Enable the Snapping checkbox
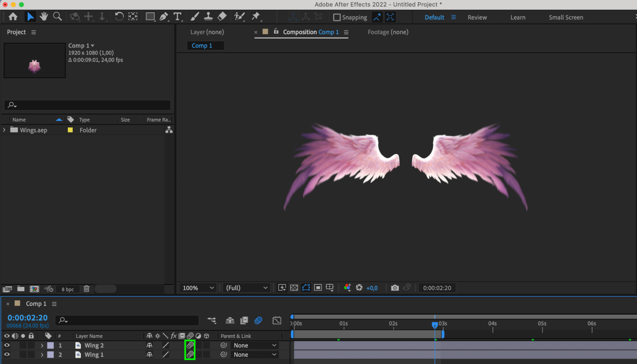Viewport: 637px width, 364px height. tap(337, 17)
